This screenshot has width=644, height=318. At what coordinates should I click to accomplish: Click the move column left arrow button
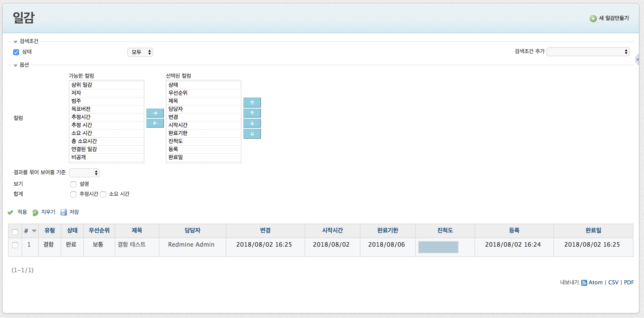[x=155, y=123]
